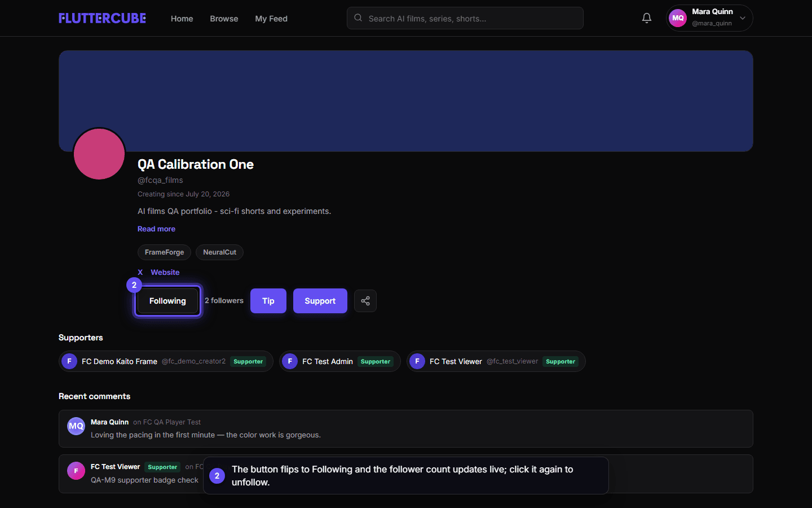Viewport: 812px width, 508px height.
Task: Click the MQ avatar in the header
Action: (678, 18)
